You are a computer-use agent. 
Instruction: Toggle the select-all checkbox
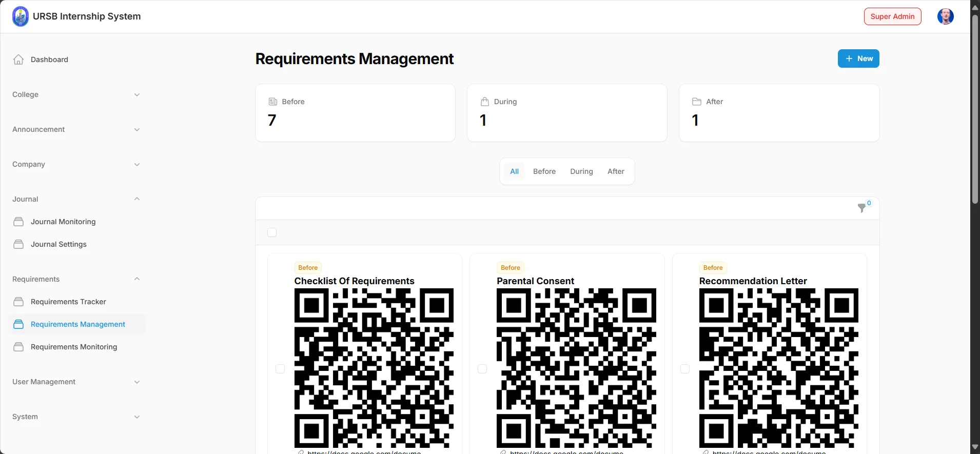click(272, 232)
